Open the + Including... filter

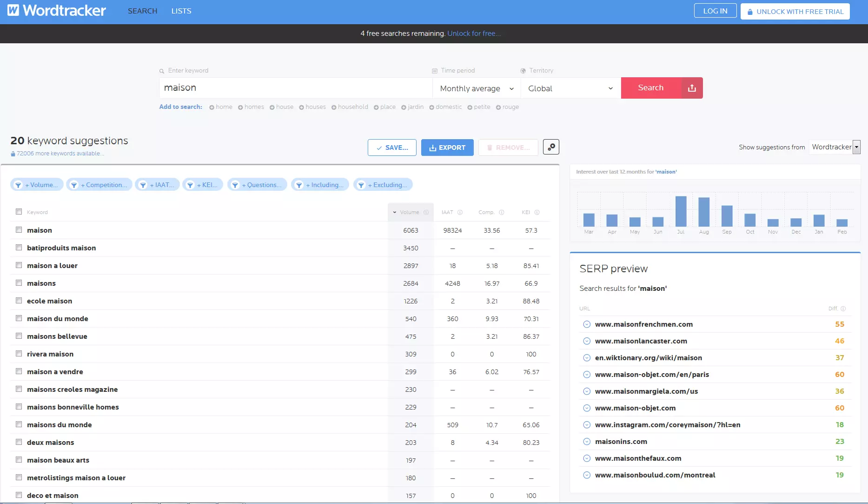point(320,185)
